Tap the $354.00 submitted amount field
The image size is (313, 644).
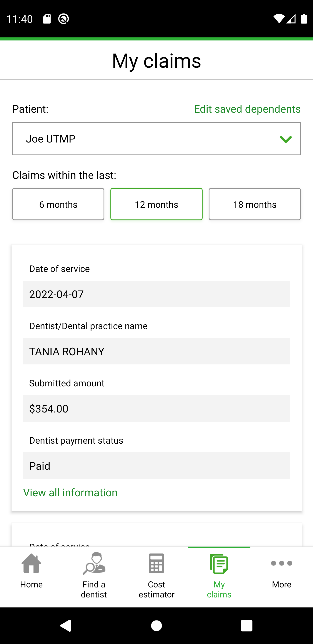(156, 409)
